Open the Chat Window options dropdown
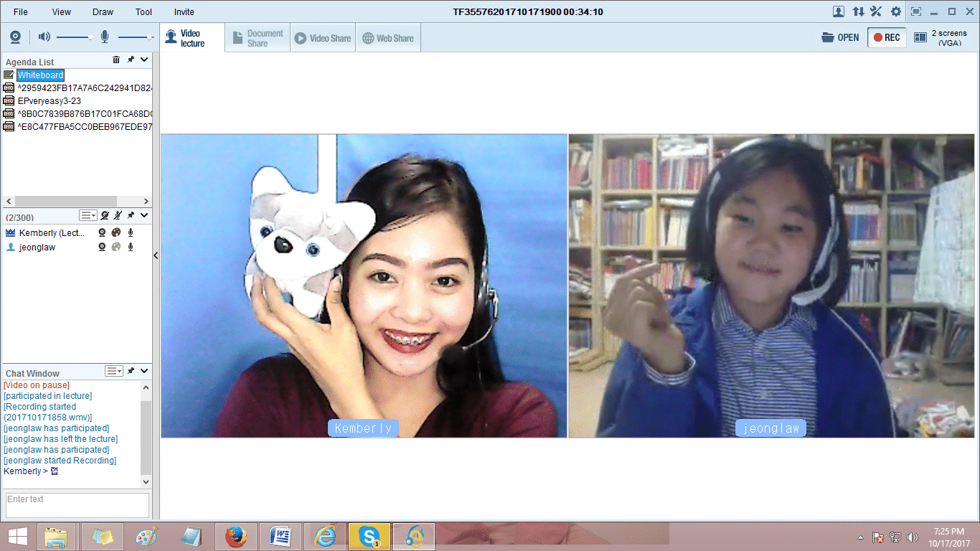 (x=114, y=371)
